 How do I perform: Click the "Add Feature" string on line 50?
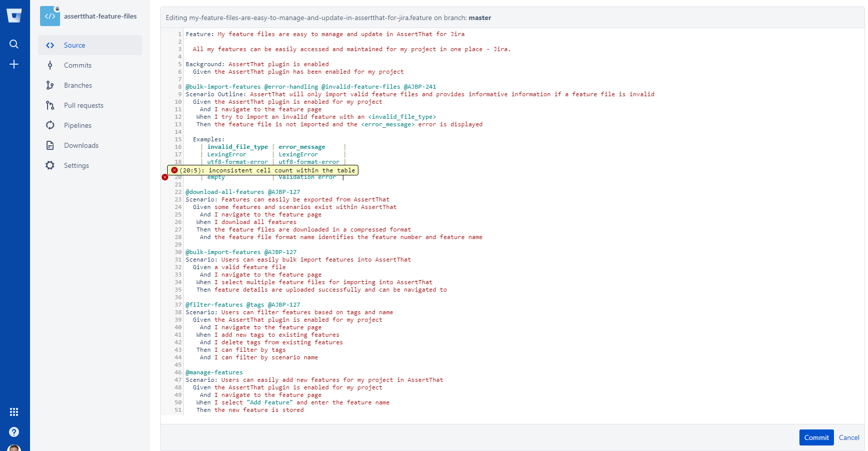(270, 402)
